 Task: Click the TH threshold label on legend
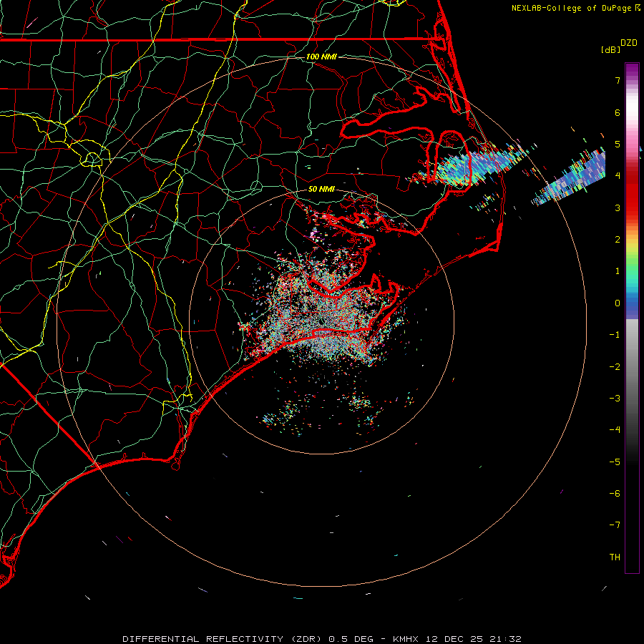tap(615, 557)
